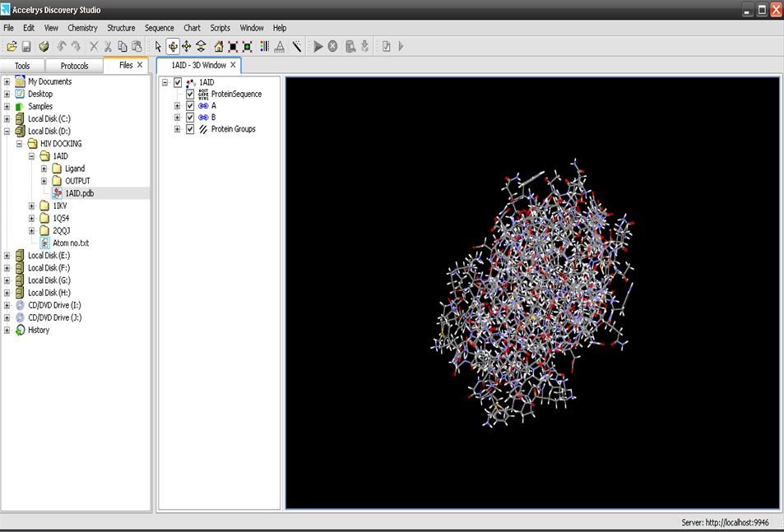Stop the running job with Stop button
Image resolution: width=784 pixels, height=532 pixels.
[x=332, y=46]
